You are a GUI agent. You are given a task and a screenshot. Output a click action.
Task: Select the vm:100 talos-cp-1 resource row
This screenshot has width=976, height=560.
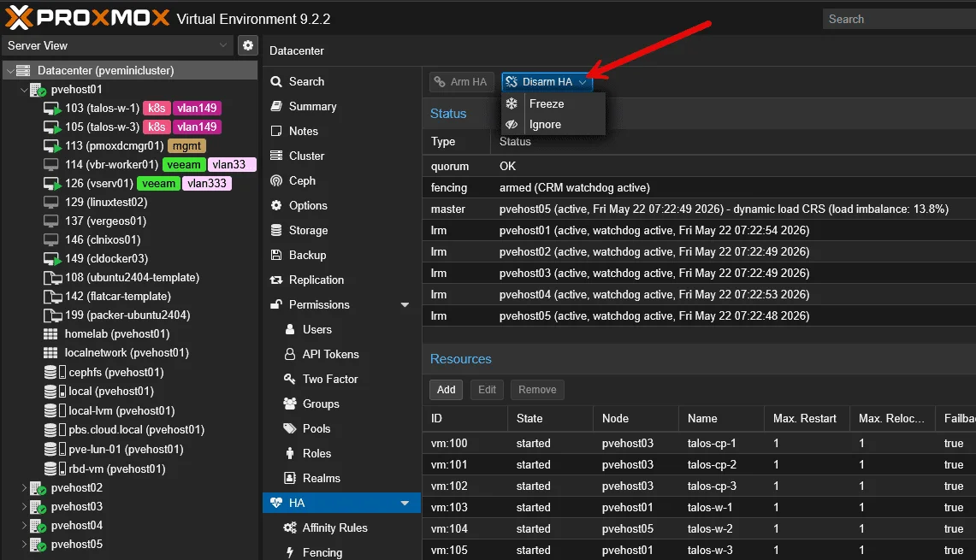[699, 443]
